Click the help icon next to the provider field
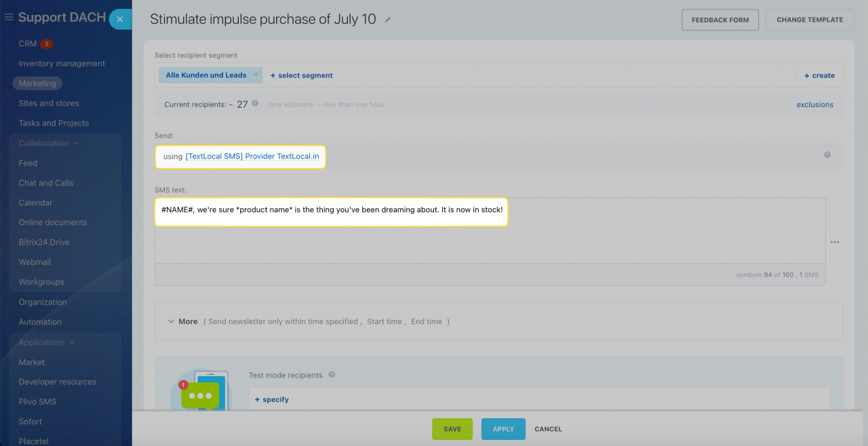The height and width of the screenshot is (446, 868). tap(827, 155)
